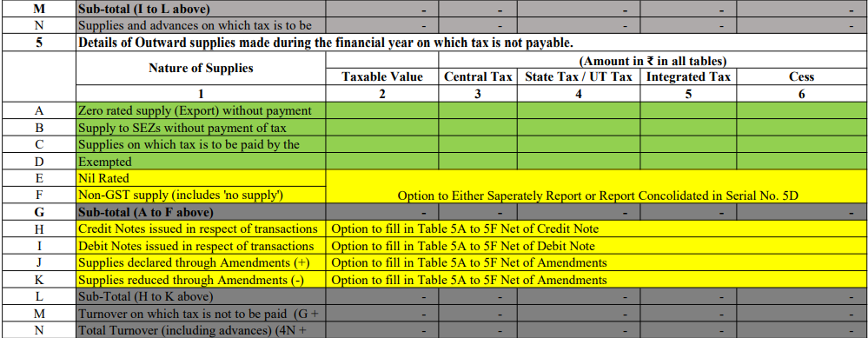Click 'Zero rated supply (Export) without payment' label
Image resolution: width=868 pixels, height=338 pixels.
click(195, 110)
